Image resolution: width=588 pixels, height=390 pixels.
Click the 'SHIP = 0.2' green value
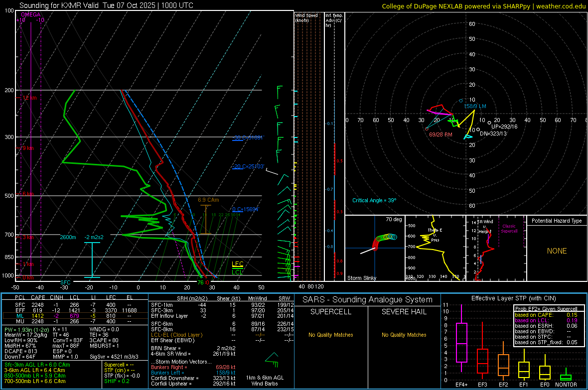click(117, 382)
